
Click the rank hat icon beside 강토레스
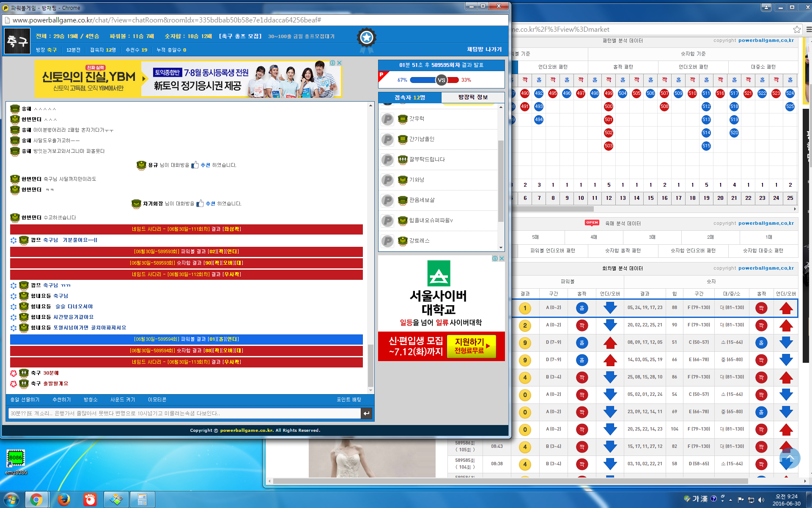pyautogui.click(x=403, y=241)
